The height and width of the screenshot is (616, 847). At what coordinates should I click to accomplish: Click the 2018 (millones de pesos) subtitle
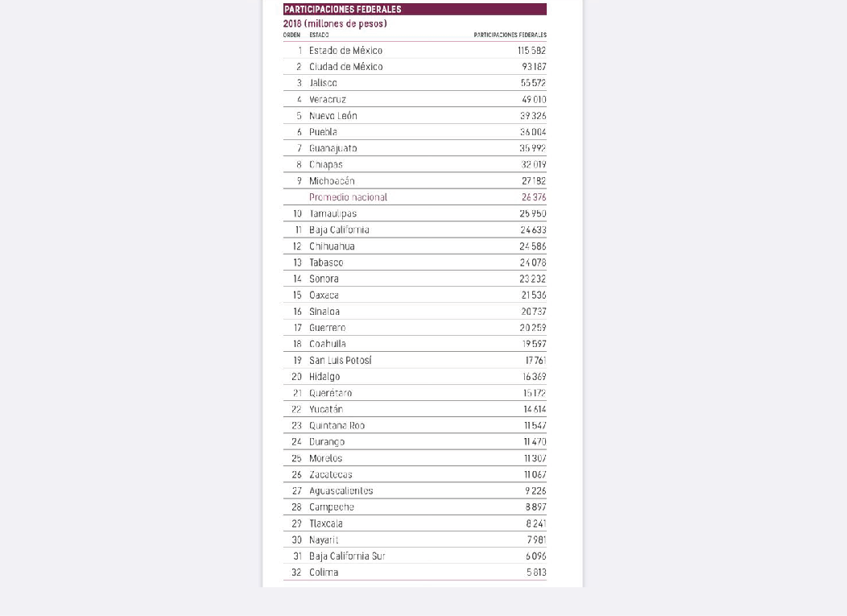(335, 24)
